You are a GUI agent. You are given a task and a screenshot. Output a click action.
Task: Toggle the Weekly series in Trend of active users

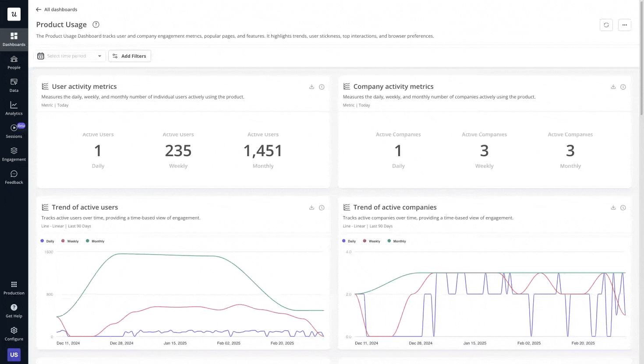tap(70, 241)
